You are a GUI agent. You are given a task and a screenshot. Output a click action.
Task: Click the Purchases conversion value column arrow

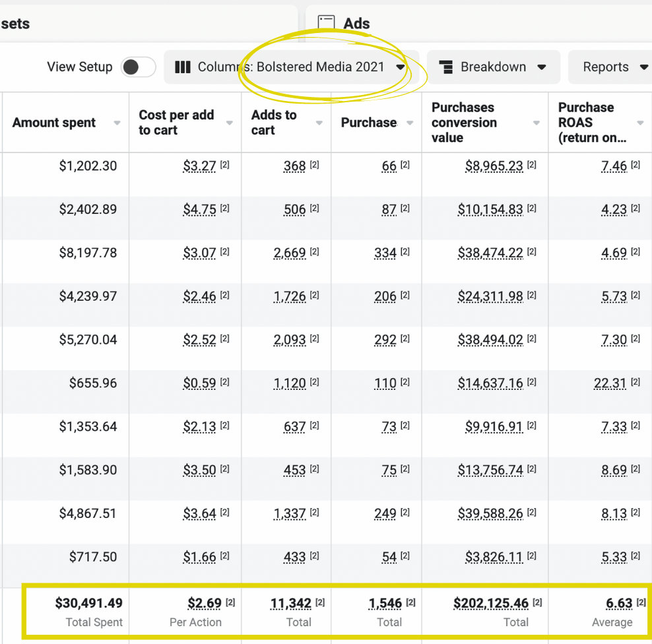tap(537, 123)
